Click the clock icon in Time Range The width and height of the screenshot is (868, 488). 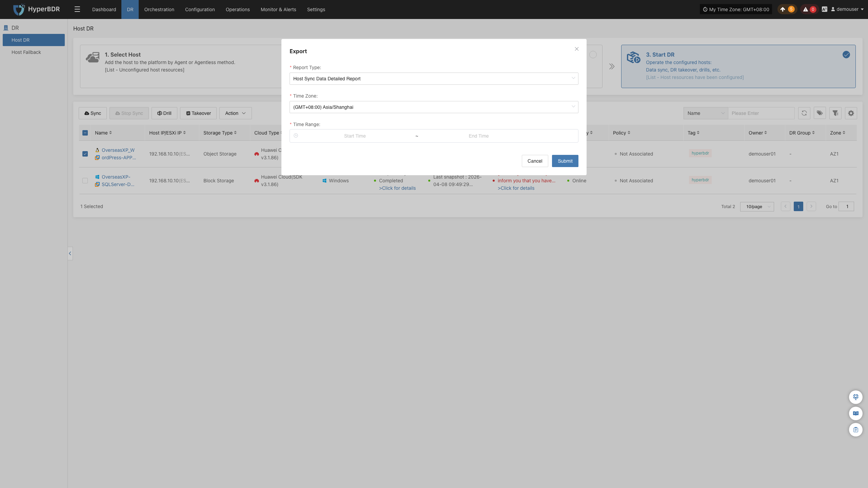coord(296,136)
